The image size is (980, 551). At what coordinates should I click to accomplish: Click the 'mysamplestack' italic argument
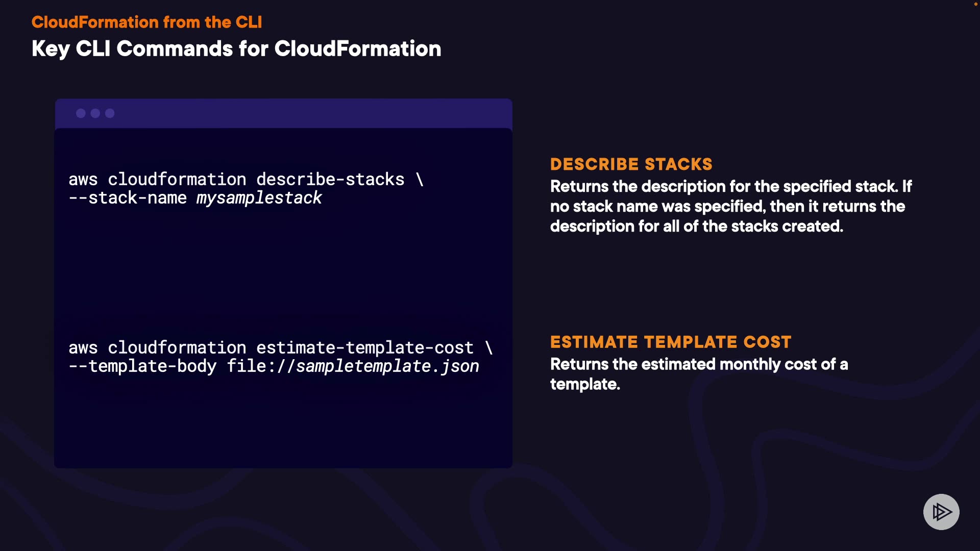(259, 198)
